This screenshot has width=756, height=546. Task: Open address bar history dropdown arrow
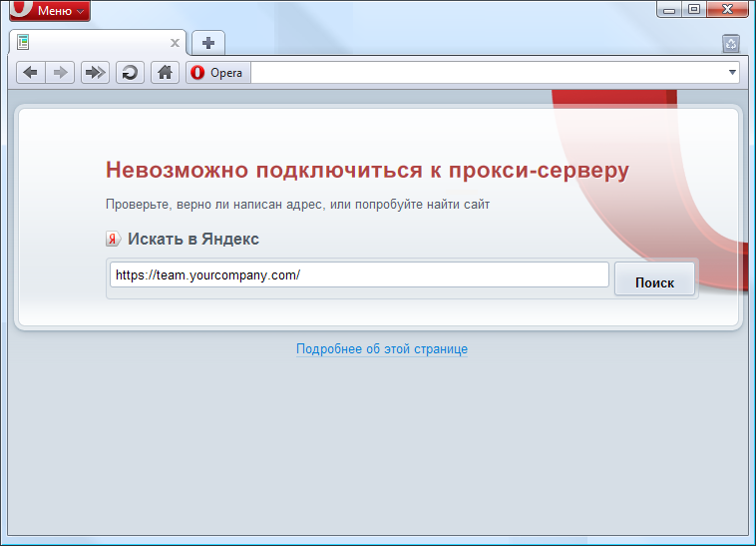732,72
